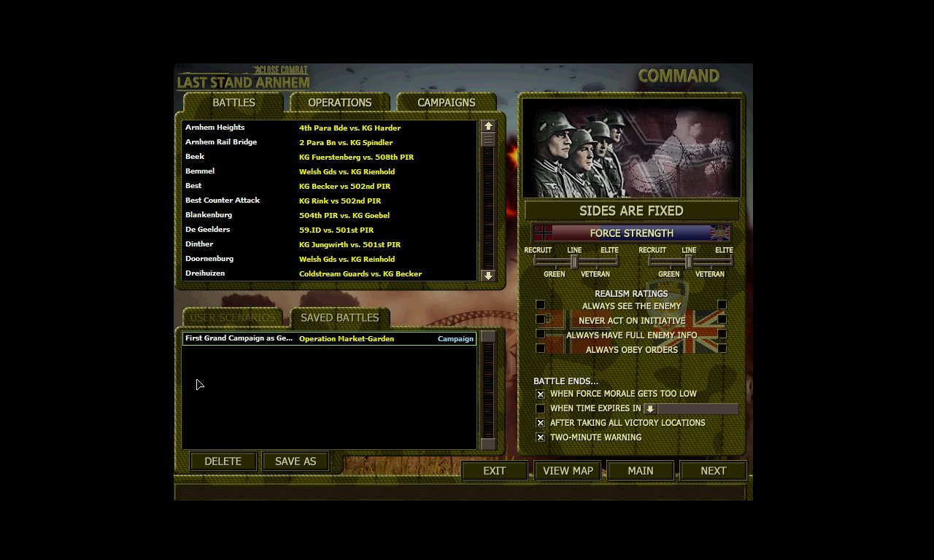Viewport: 934px width, 560px height.
Task: Check Always Have Full Enemy Info on German side
Action: [x=541, y=334]
